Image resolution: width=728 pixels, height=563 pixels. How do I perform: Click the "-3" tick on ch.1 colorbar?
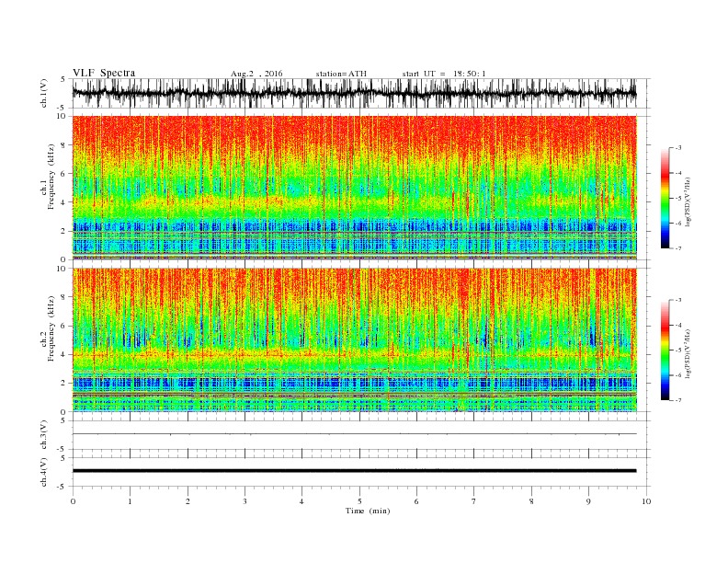point(678,148)
